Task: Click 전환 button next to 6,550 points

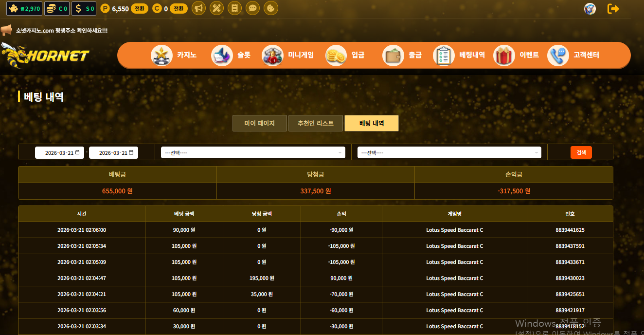Action: pyautogui.click(x=140, y=9)
